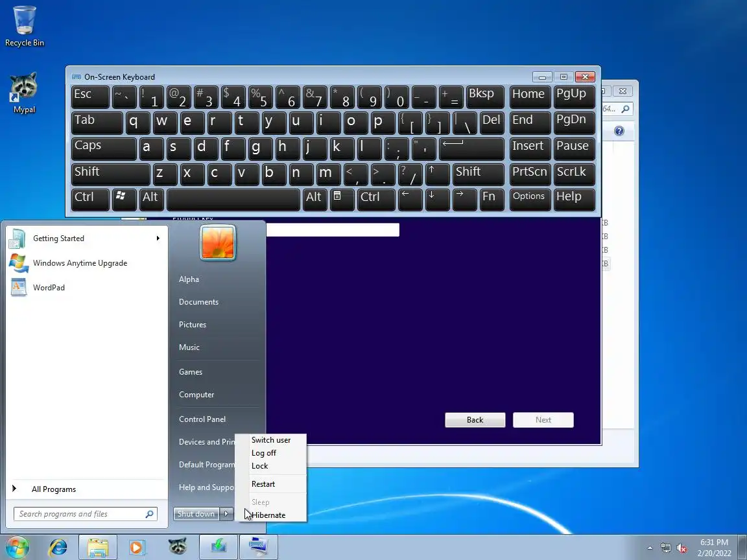
Task: Switch to the installer taskbar button
Action: coord(218,547)
